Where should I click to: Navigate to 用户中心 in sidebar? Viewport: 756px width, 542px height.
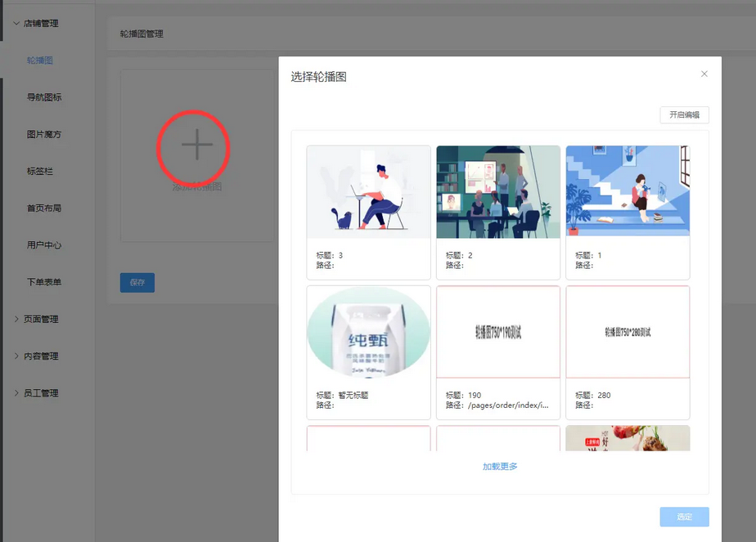(44, 244)
